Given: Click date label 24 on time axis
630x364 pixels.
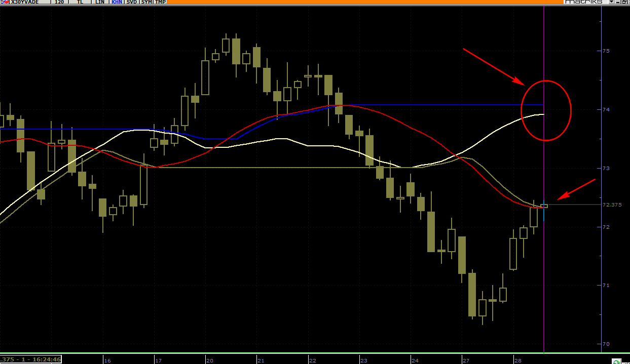Looking at the screenshot, I should (x=415, y=360).
